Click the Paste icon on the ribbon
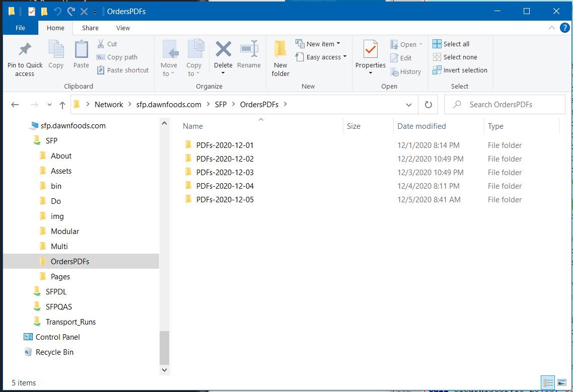The height and width of the screenshot is (392, 573). (81, 54)
